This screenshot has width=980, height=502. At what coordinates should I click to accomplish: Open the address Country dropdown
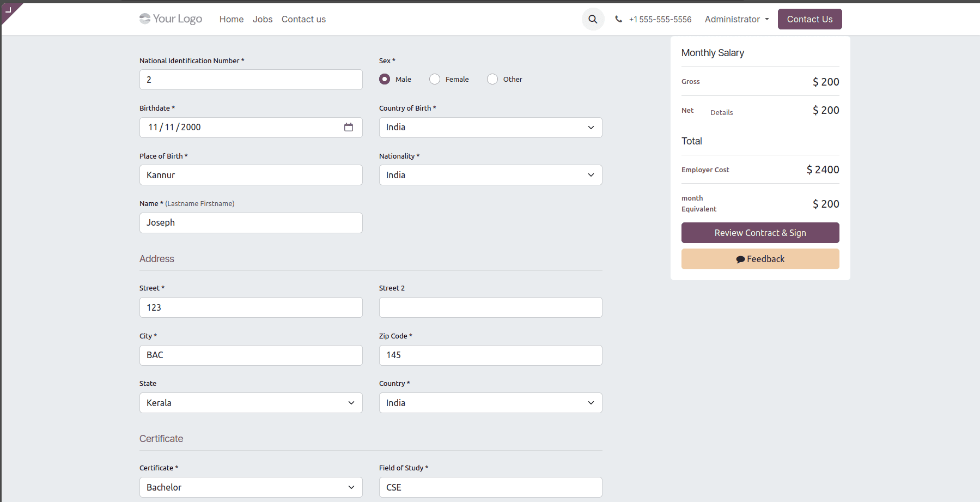pyautogui.click(x=490, y=403)
